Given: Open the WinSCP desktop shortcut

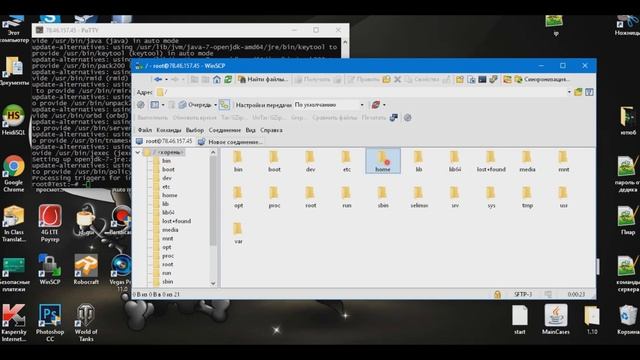Looking at the screenshot, I should (x=50, y=269).
